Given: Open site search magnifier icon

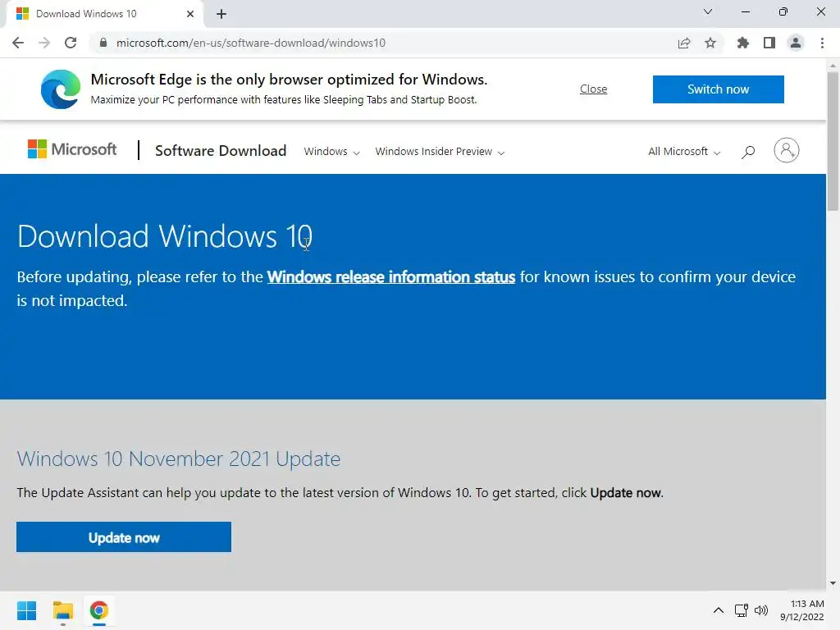Looking at the screenshot, I should pyautogui.click(x=748, y=152).
